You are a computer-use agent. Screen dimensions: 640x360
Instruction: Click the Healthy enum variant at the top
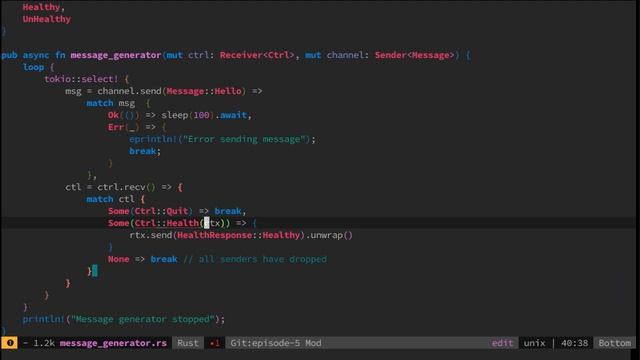(x=41, y=7)
